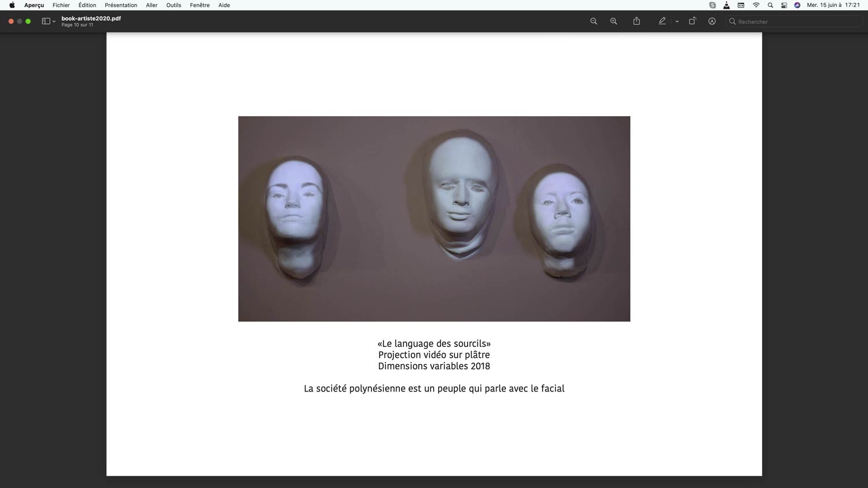Click the keyboard input menu bar icon

click(x=741, y=5)
